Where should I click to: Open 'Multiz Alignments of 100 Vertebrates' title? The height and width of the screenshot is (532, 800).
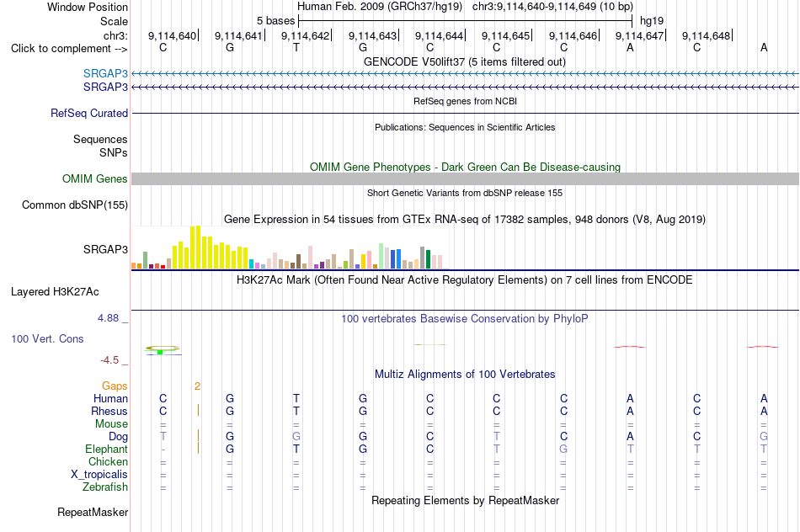click(x=465, y=375)
